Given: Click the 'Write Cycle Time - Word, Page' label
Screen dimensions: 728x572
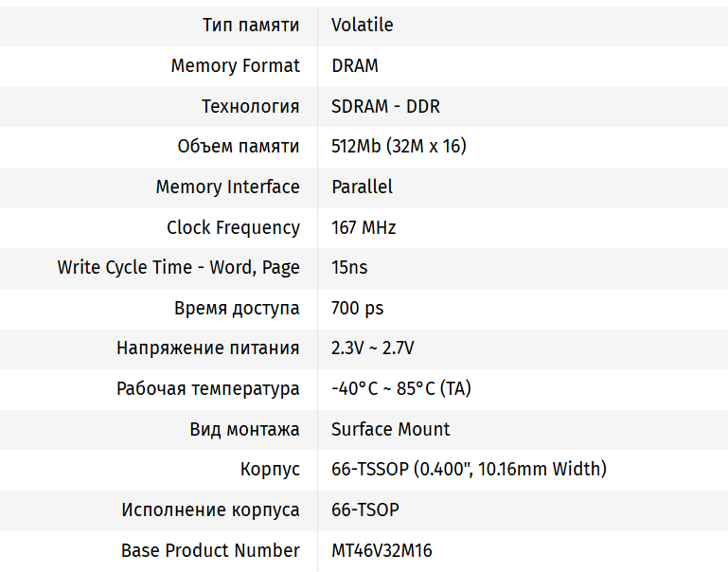Looking at the screenshot, I should pyautogui.click(x=178, y=268).
